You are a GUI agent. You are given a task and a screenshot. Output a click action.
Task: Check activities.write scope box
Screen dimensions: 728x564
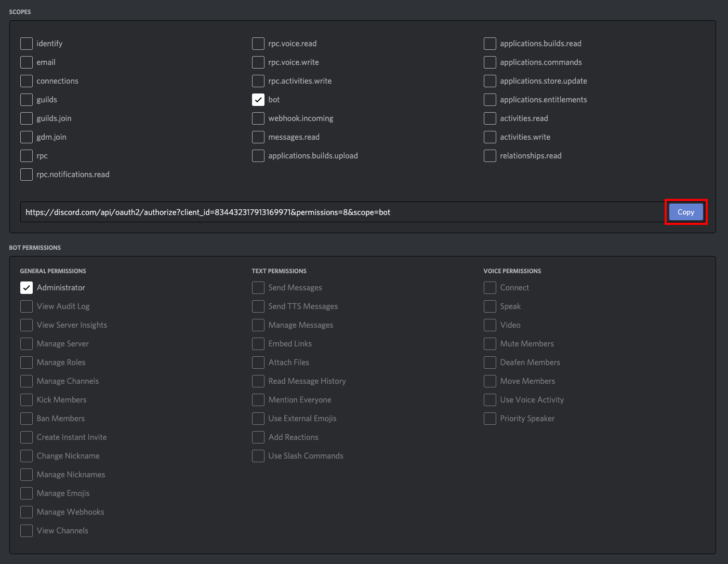pyautogui.click(x=490, y=137)
